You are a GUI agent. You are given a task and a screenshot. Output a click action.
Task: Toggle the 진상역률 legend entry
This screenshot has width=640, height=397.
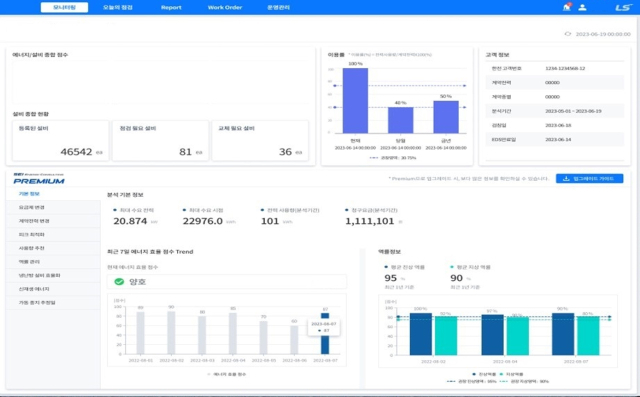point(484,374)
